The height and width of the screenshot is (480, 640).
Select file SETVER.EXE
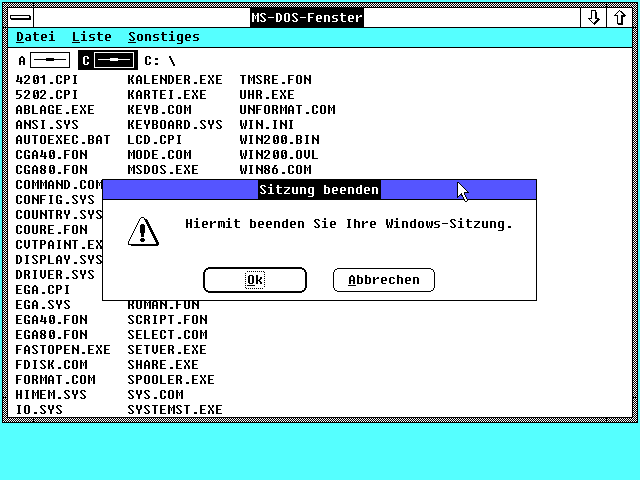point(167,350)
